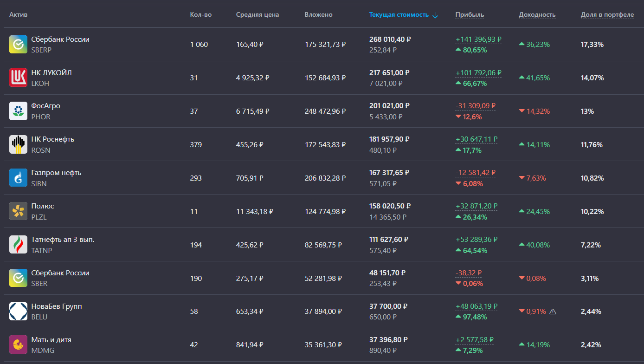Viewport: 644px width, 364px height.
Task: Click the ФосАгро logo icon
Action: (18, 111)
